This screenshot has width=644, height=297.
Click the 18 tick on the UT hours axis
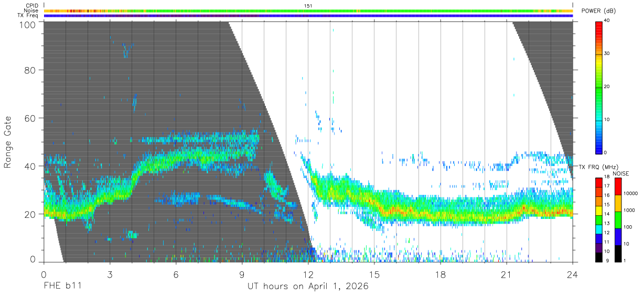[x=441, y=274]
